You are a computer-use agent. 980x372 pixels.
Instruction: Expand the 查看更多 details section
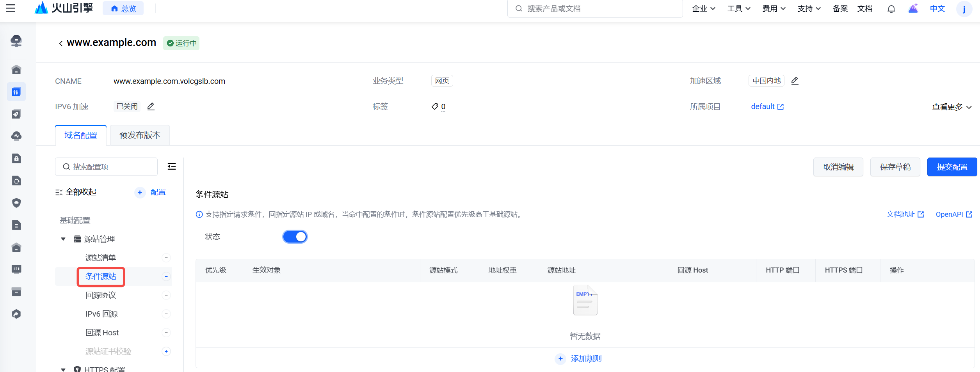pyautogui.click(x=952, y=107)
